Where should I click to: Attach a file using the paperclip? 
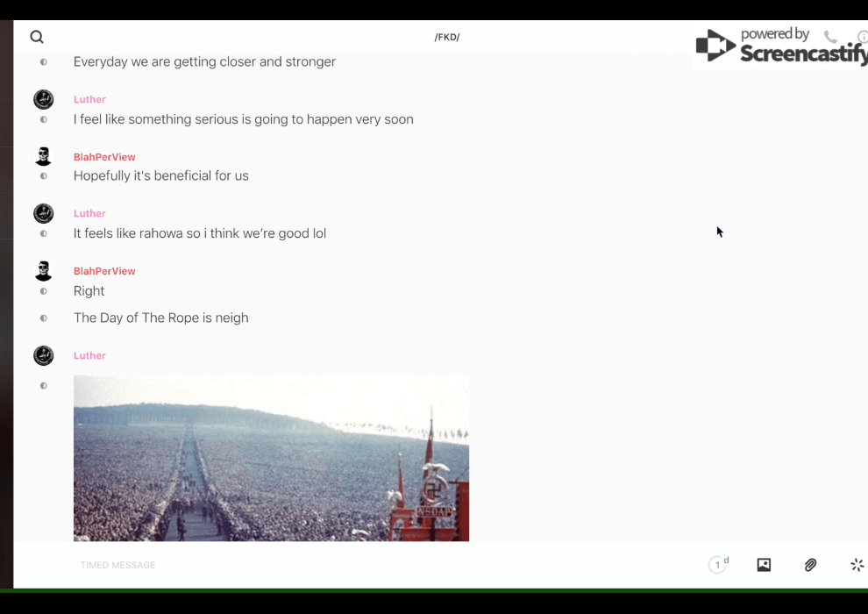click(810, 565)
